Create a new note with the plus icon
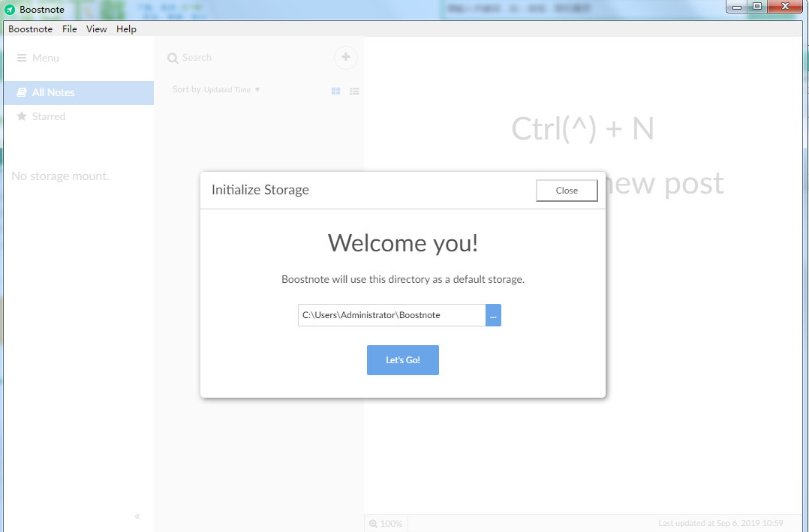809x532 pixels. [x=345, y=57]
